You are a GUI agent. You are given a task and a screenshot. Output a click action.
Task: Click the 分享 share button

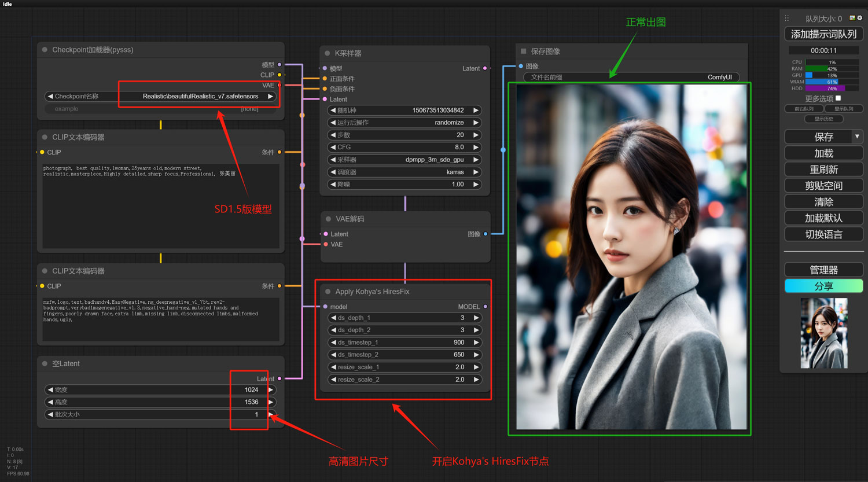[823, 286]
